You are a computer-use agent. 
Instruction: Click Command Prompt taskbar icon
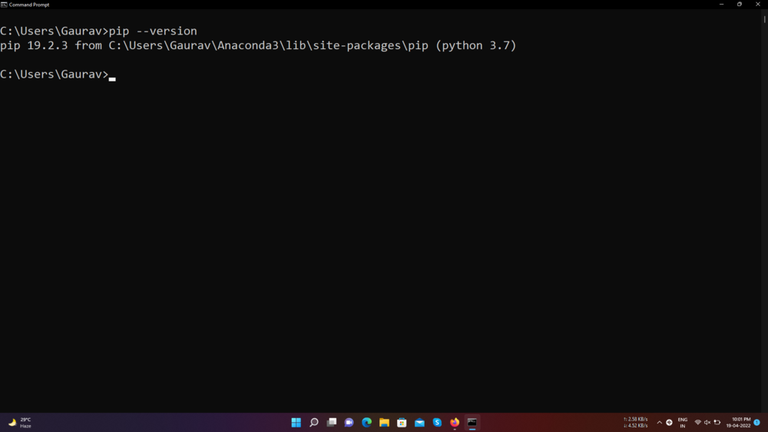[472, 422]
